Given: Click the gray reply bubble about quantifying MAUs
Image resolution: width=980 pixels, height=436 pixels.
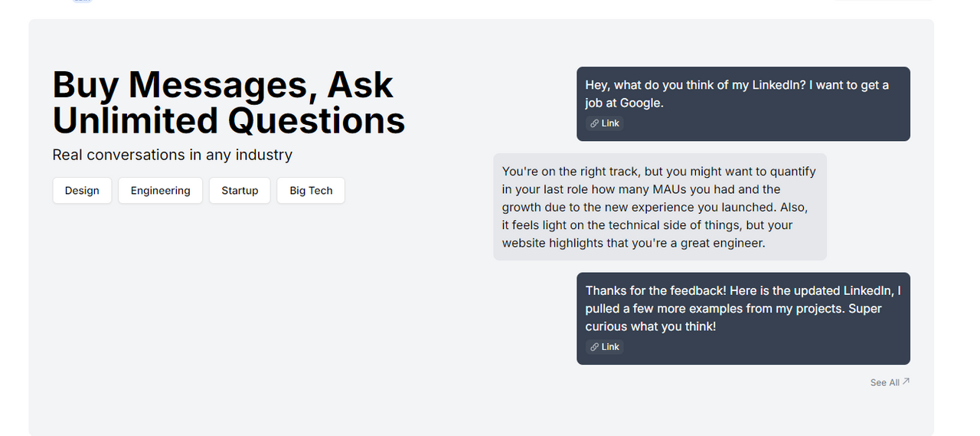Looking at the screenshot, I should click(x=660, y=207).
